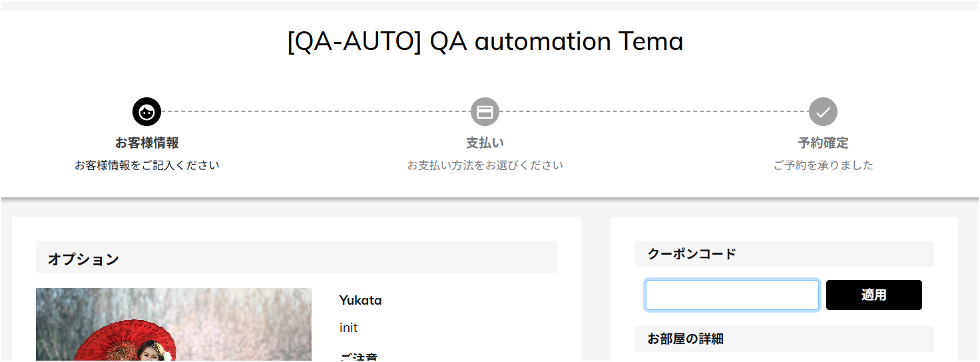Click the init description text
The width and height of the screenshot is (980, 362).
tap(348, 328)
